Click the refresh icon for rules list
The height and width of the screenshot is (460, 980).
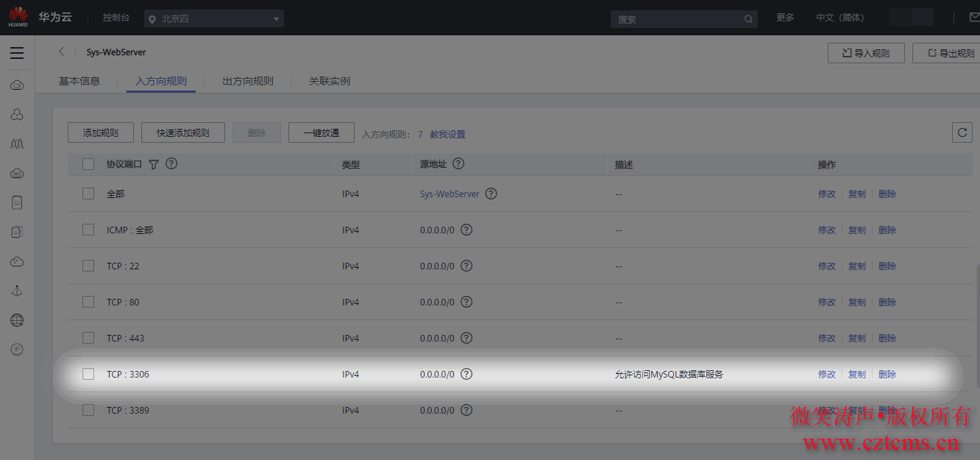[x=962, y=132]
